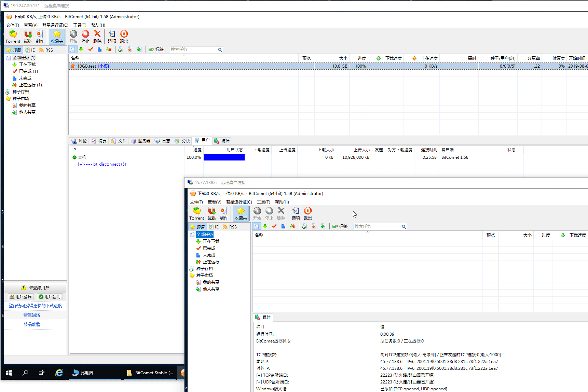Open 工具(T) menu in front window
Viewport: 588px width, 392px height.
pyautogui.click(x=263, y=202)
